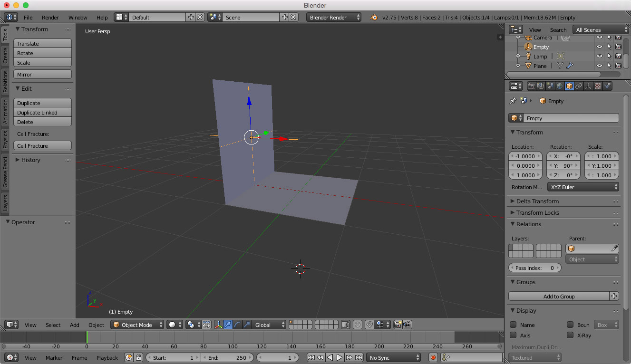Open the Physics properties tab
This screenshot has width=631, height=364.
pyautogui.click(x=607, y=86)
